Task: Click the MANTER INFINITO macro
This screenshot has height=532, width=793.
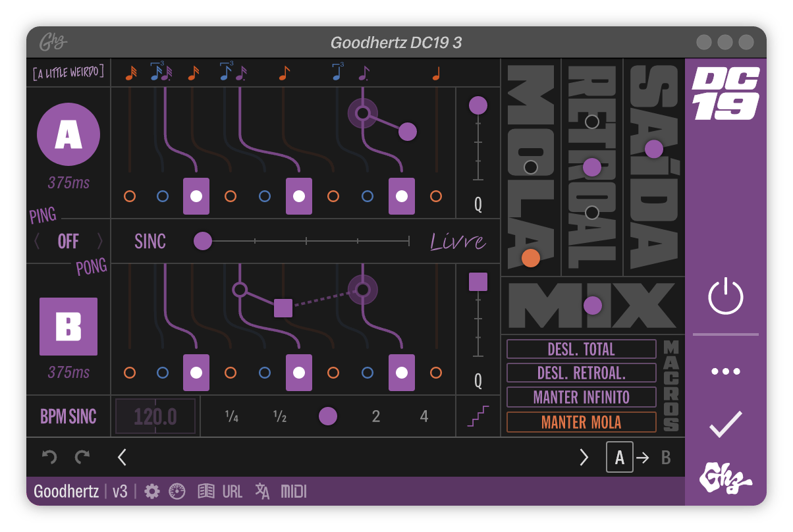Action: (582, 397)
